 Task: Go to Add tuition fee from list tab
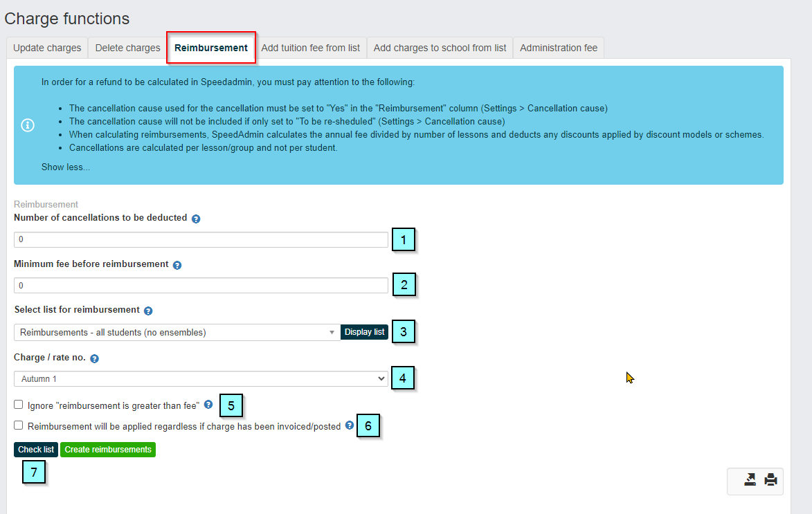310,48
